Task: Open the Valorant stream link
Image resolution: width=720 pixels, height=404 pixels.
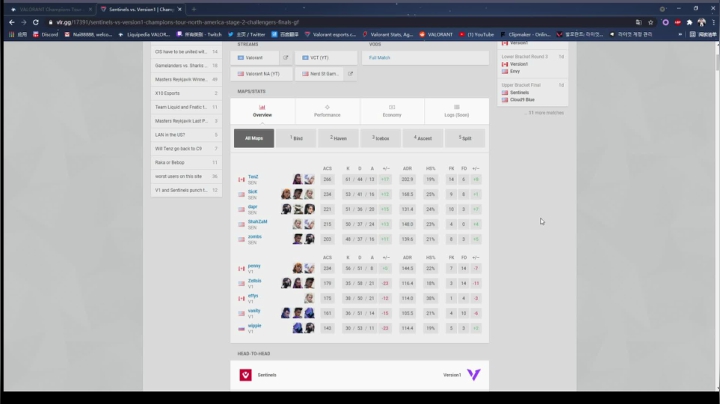Action: click(255, 58)
